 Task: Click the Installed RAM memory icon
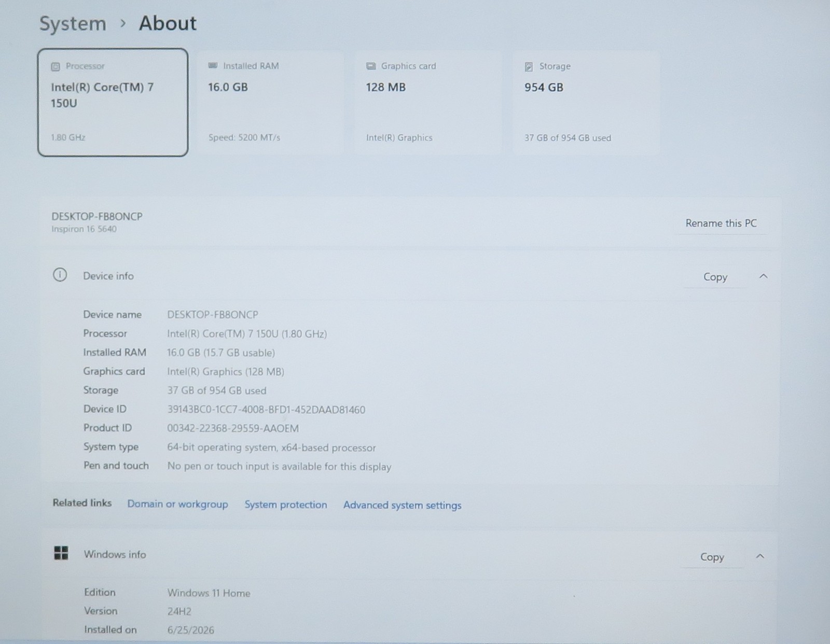pyautogui.click(x=213, y=66)
